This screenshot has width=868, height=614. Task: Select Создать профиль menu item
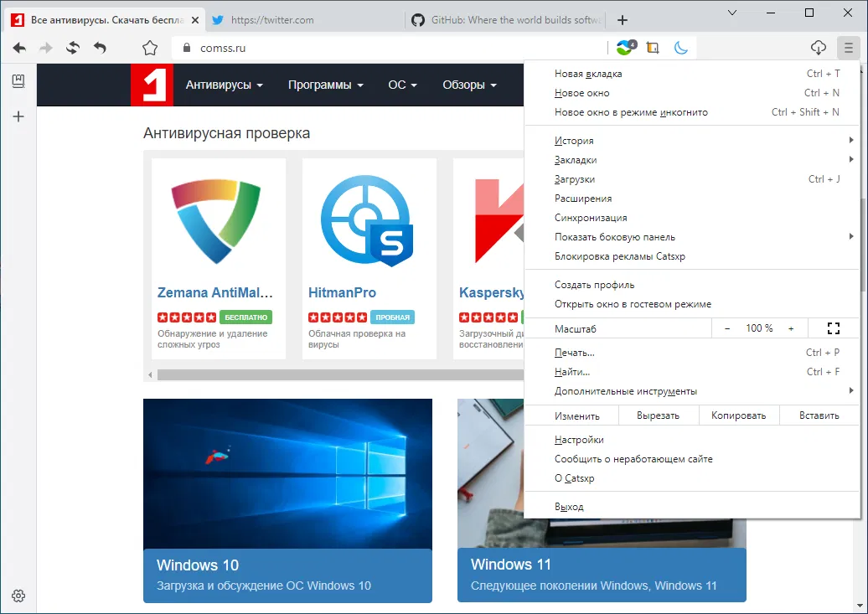coord(692,285)
